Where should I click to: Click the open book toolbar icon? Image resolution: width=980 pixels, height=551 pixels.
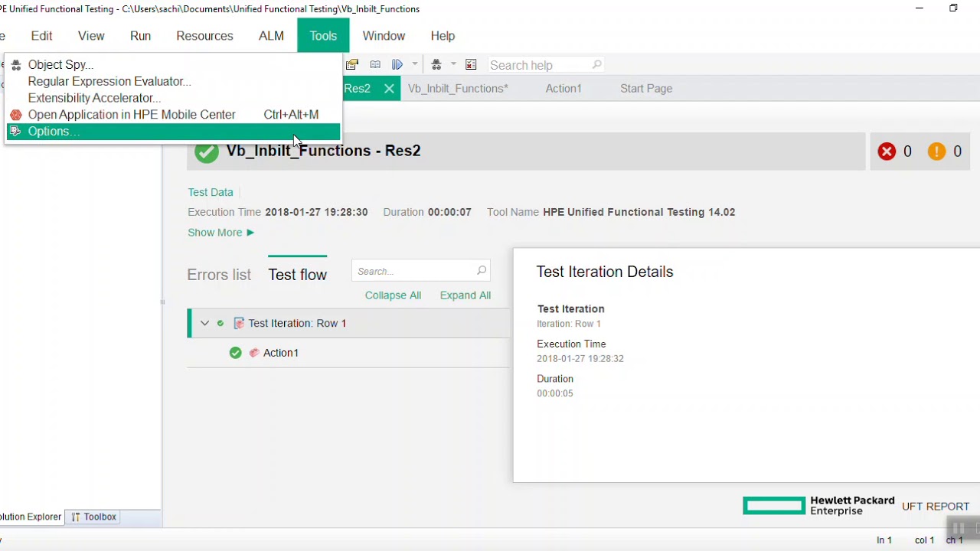point(375,65)
